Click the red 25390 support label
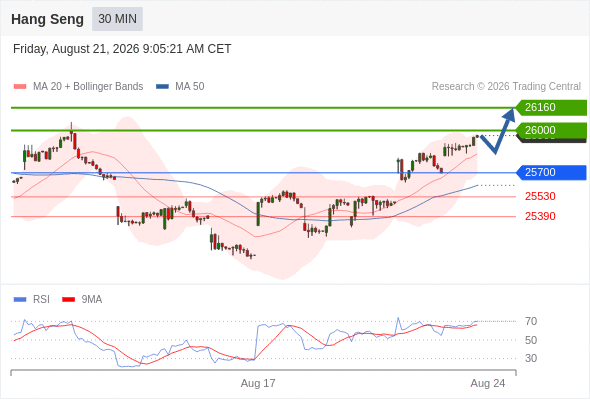The image size is (590, 400). click(540, 216)
